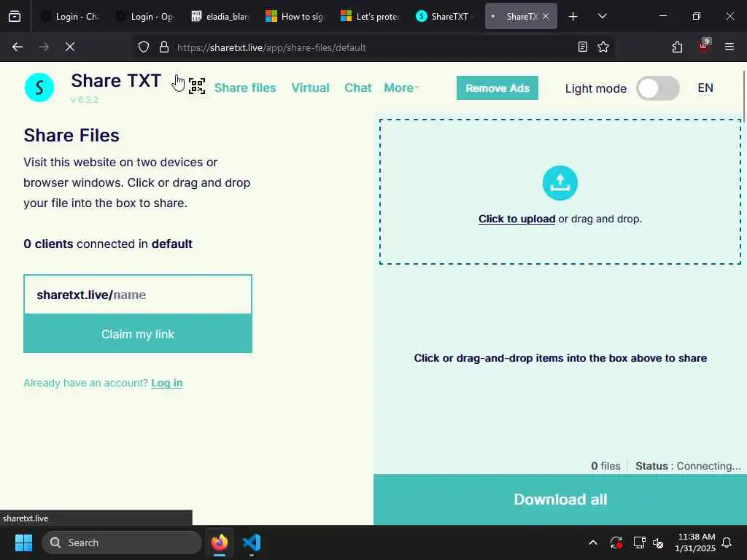This screenshot has height=560, width=747.
Task: Follow the Log in link
Action: click(167, 383)
